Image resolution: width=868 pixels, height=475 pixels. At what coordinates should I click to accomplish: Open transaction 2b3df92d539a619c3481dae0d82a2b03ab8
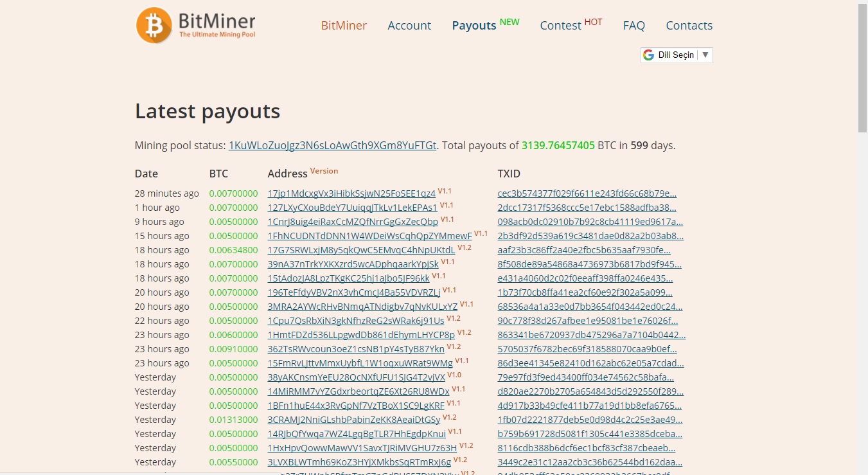coord(590,236)
